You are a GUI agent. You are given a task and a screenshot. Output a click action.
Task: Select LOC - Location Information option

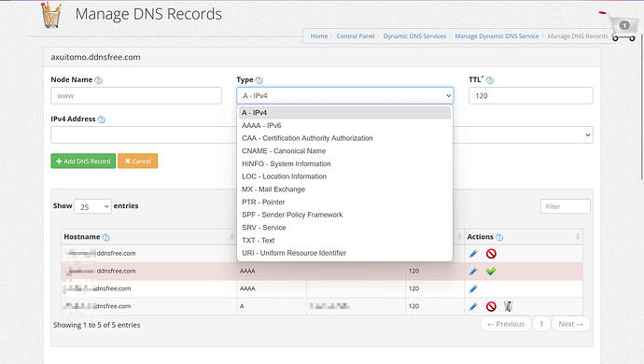tap(345, 176)
